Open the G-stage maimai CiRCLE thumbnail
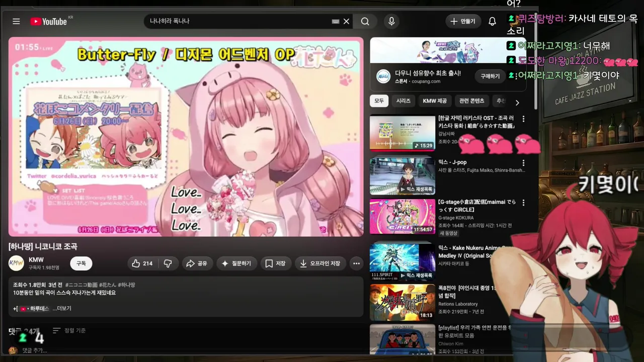This screenshot has height=362, width=644. click(403, 217)
